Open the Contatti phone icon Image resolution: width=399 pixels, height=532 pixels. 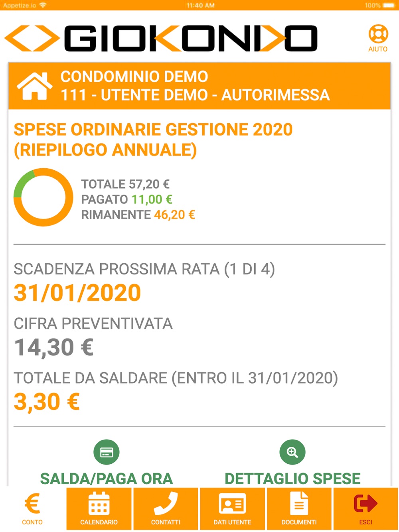click(x=166, y=503)
